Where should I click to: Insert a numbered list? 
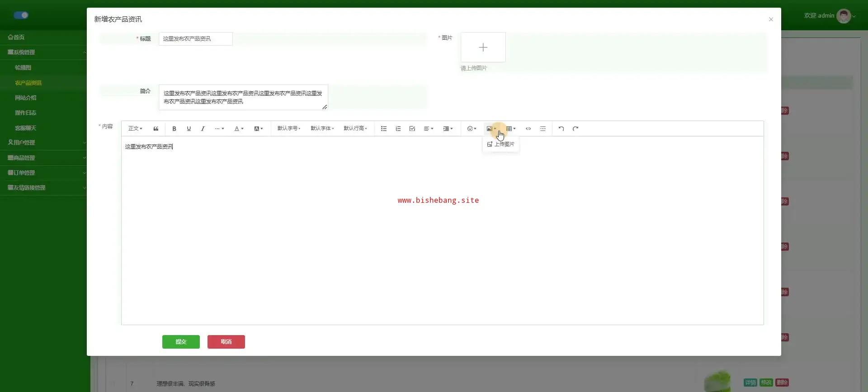[x=398, y=129]
